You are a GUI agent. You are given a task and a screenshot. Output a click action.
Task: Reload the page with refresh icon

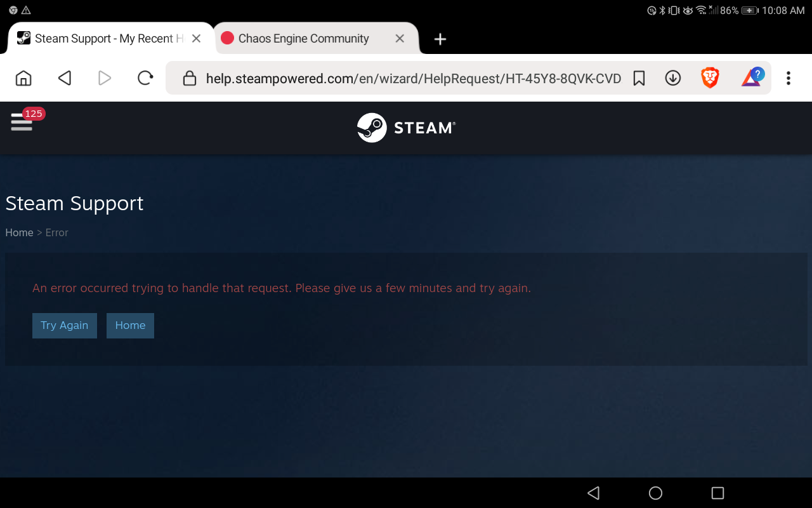coord(145,78)
